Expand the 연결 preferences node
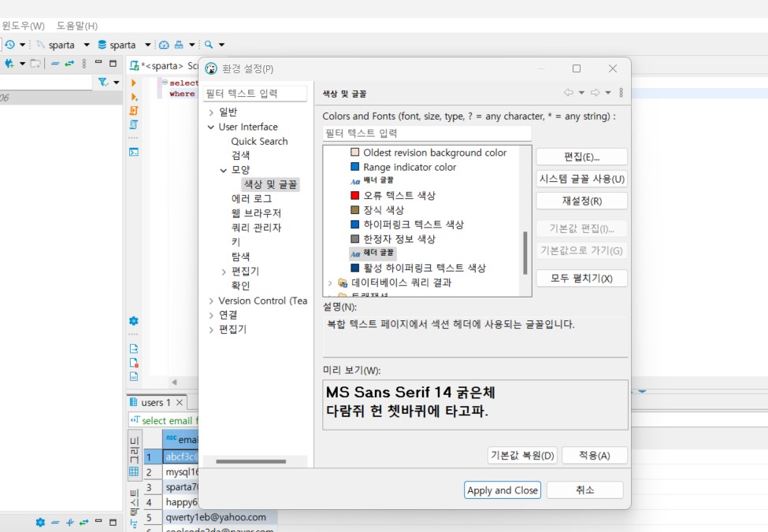The height and width of the screenshot is (532, 768). click(211, 316)
